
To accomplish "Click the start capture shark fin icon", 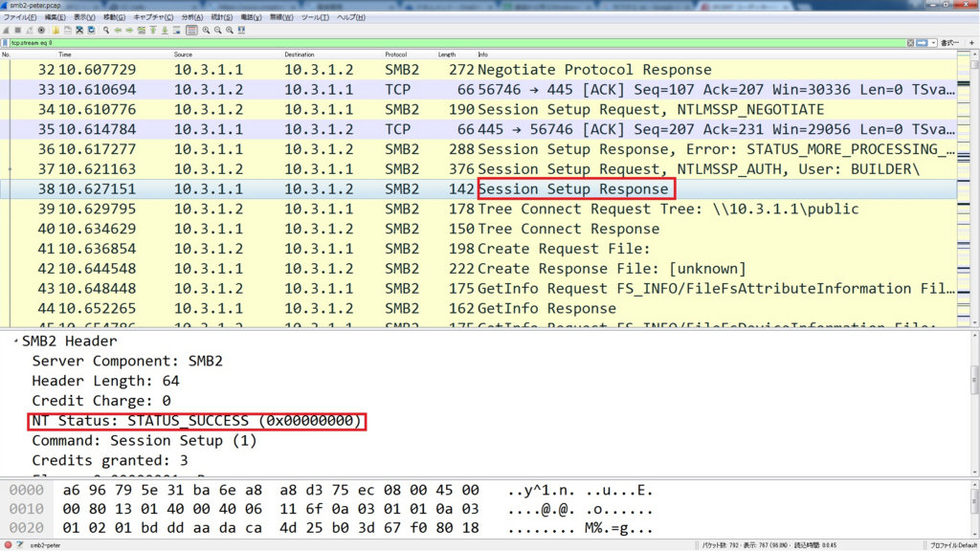I will [x=7, y=30].
